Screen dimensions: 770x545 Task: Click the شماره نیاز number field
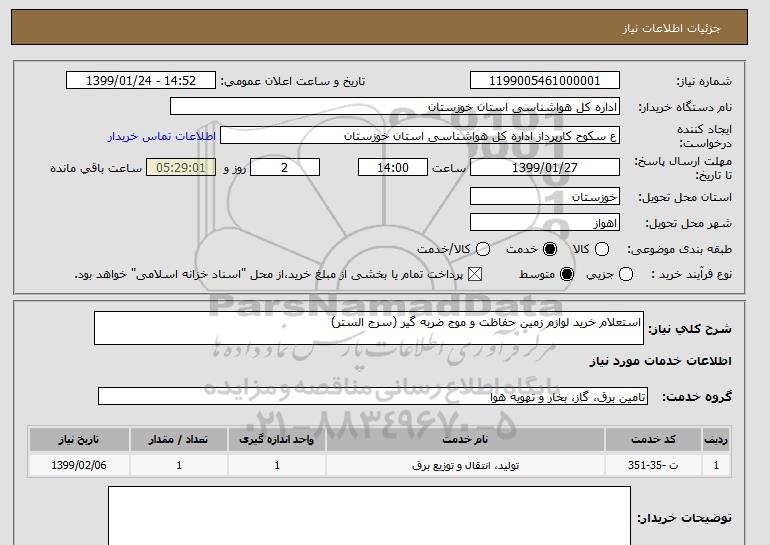tap(545, 81)
